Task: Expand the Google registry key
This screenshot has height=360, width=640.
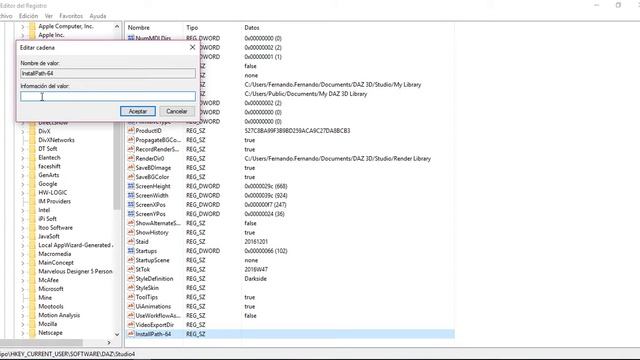Action: 22,184
